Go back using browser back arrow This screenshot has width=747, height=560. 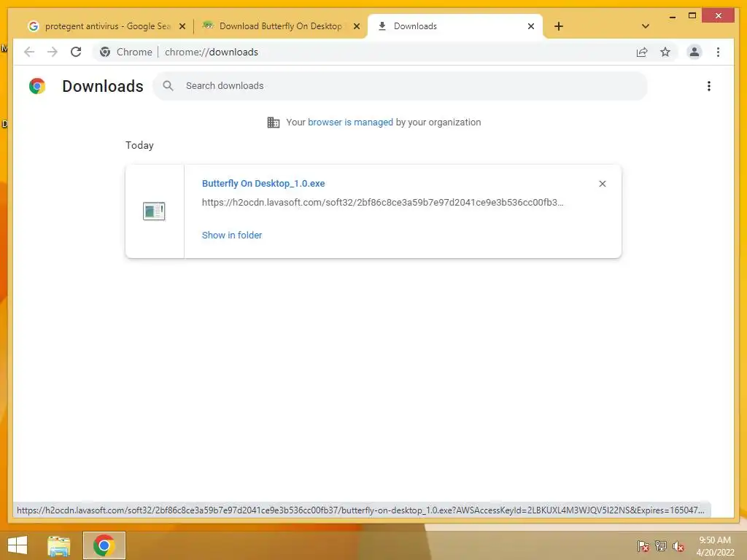point(29,52)
